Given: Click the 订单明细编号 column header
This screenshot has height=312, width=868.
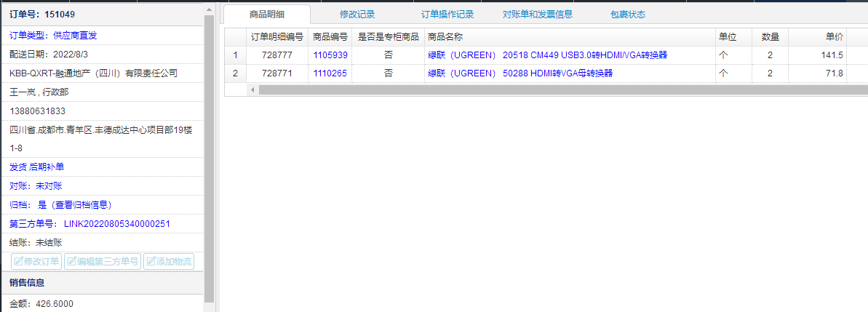Looking at the screenshot, I should tap(277, 37).
